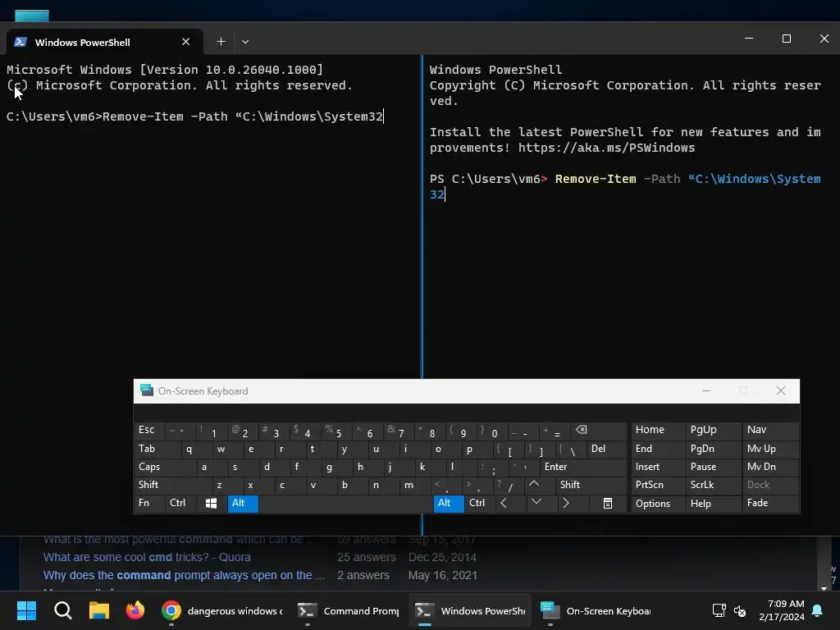The width and height of the screenshot is (840, 630).
Task: Open taskbar Search
Action: click(63, 610)
